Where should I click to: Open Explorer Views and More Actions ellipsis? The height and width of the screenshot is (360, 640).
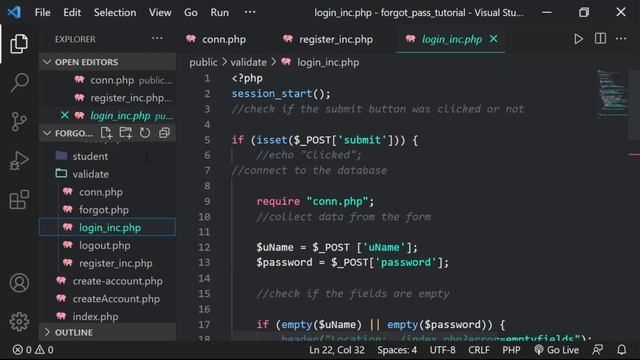tap(157, 39)
